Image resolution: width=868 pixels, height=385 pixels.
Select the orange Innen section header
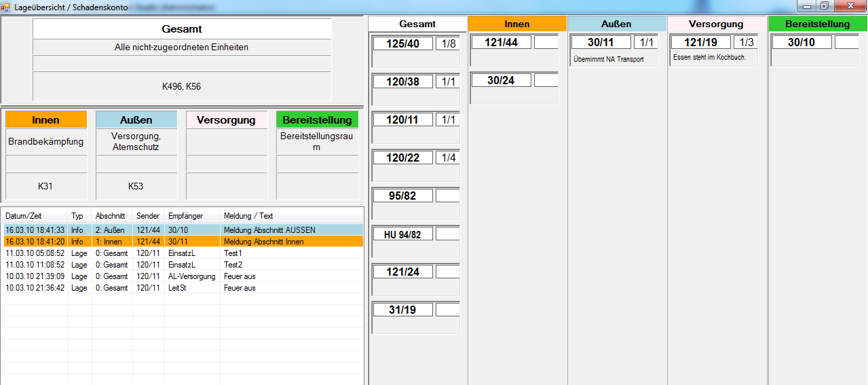[46, 120]
